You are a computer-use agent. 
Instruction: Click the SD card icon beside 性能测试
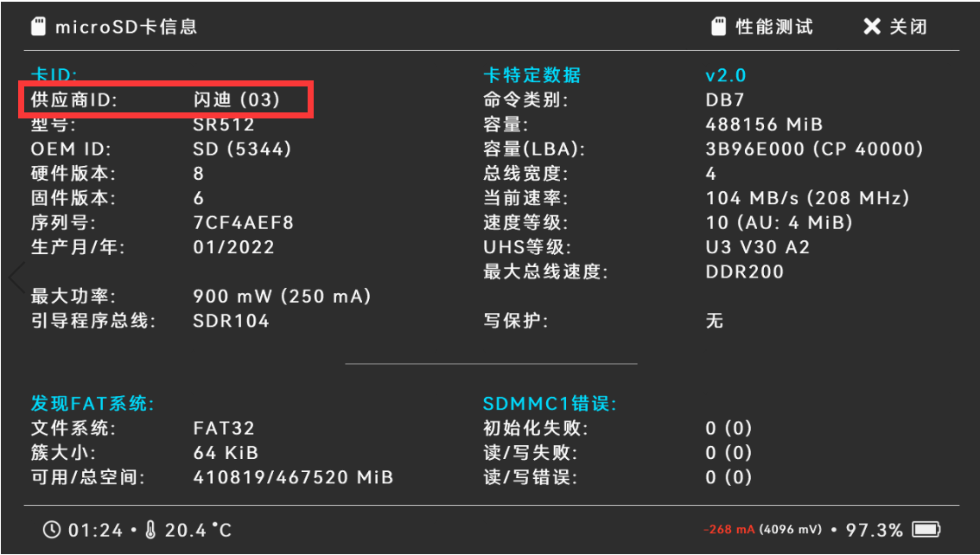coord(720,26)
